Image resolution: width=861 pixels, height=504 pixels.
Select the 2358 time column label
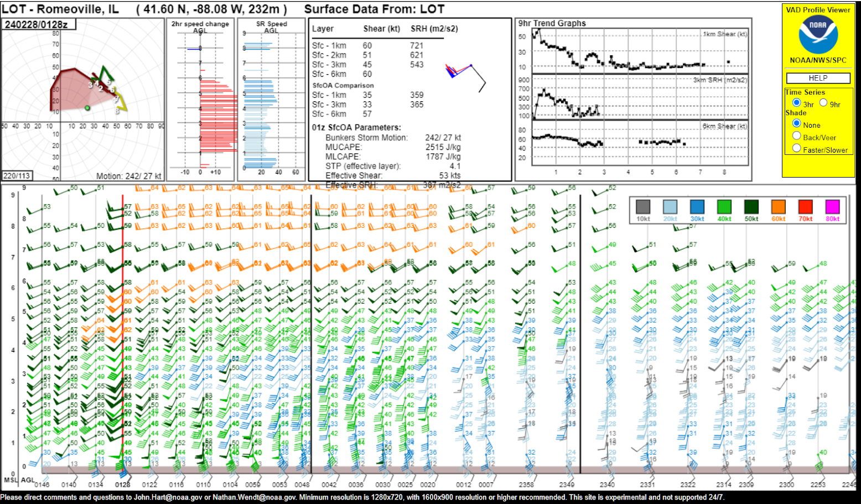526,485
